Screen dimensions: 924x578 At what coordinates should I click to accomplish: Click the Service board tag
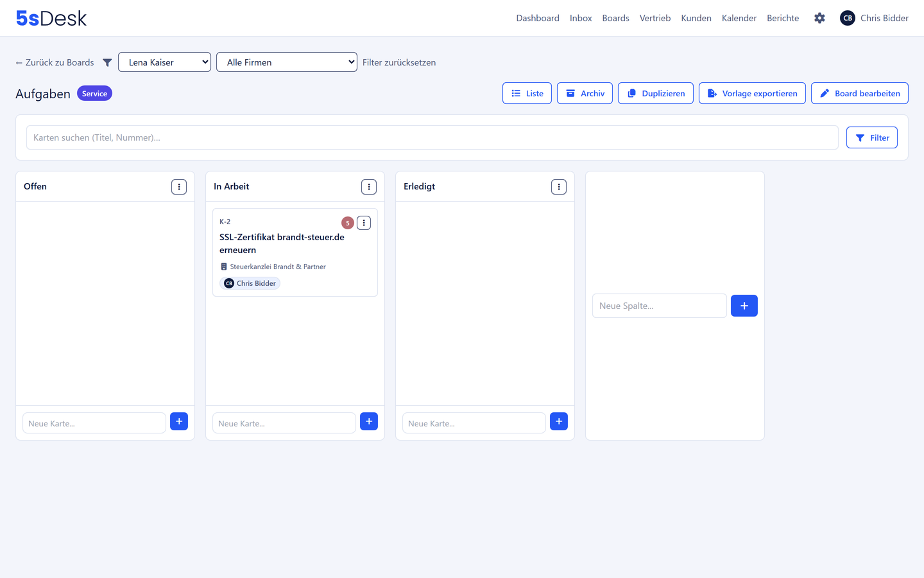click(94, 94)
